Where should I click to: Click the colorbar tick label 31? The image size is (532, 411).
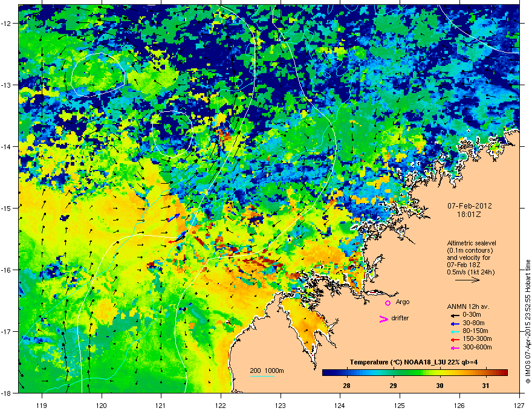(486, 386)
